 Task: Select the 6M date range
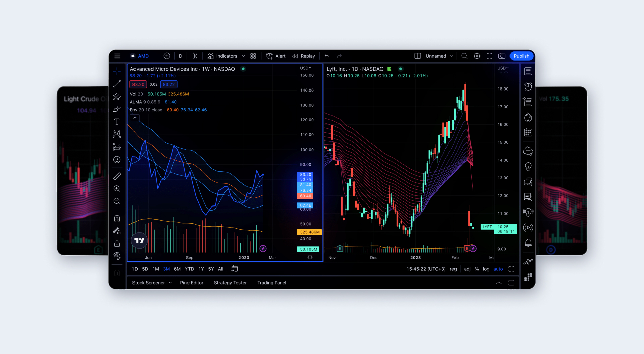tap(177, 269)
